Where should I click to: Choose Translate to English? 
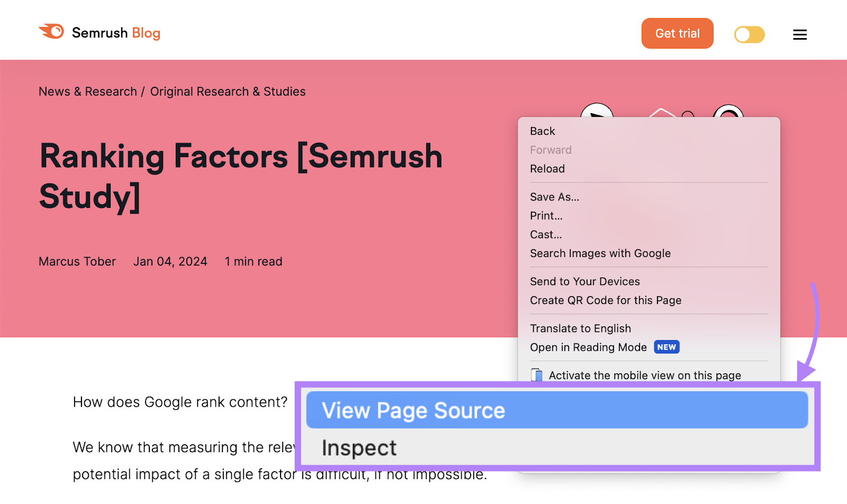[x=580, y=328]
